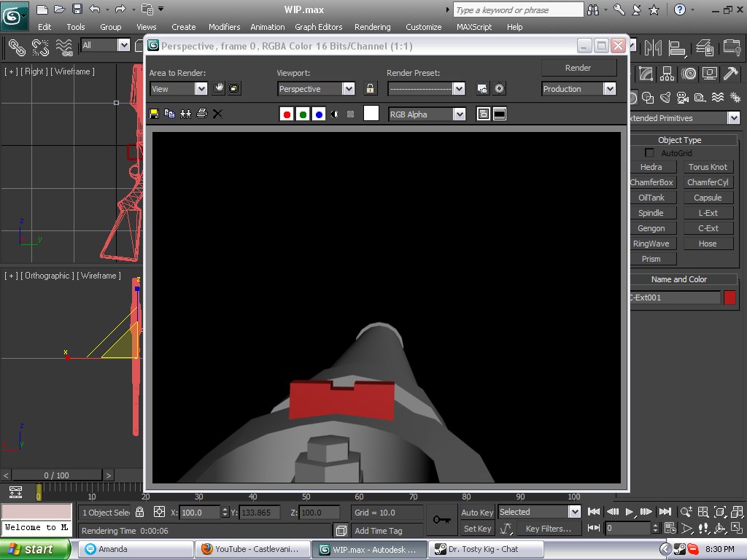This screenshot has width=747, height=560.
Task: Expand the RGB Alpha channel dropdown
Action: (x=458, y=114)
